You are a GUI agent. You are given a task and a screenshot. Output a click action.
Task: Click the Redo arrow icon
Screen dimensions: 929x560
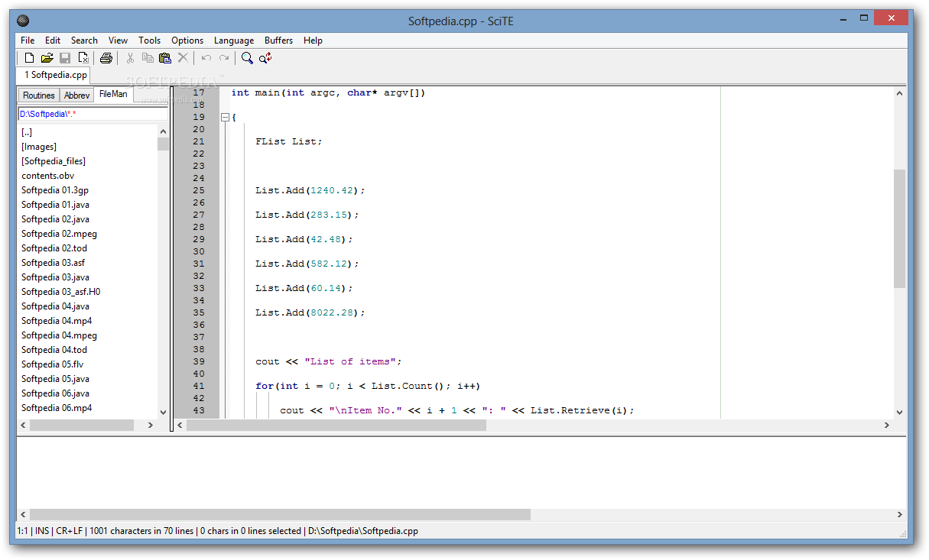tap(224, 58)
